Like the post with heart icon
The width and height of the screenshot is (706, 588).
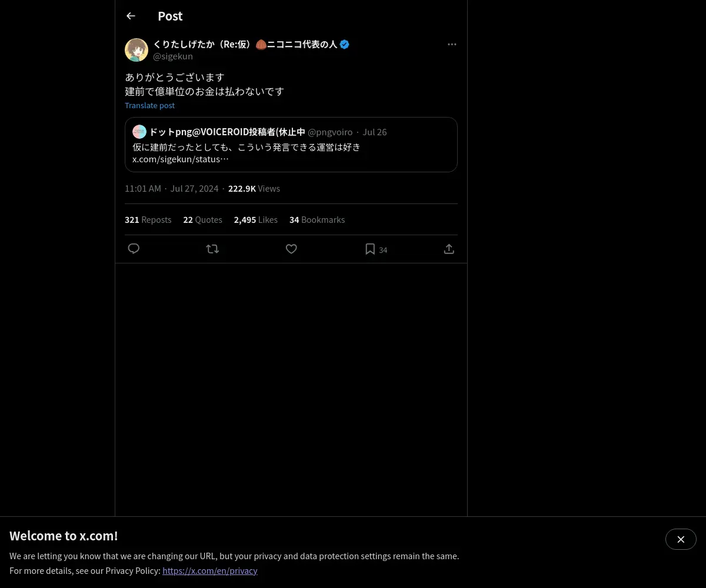click(291, 249)
